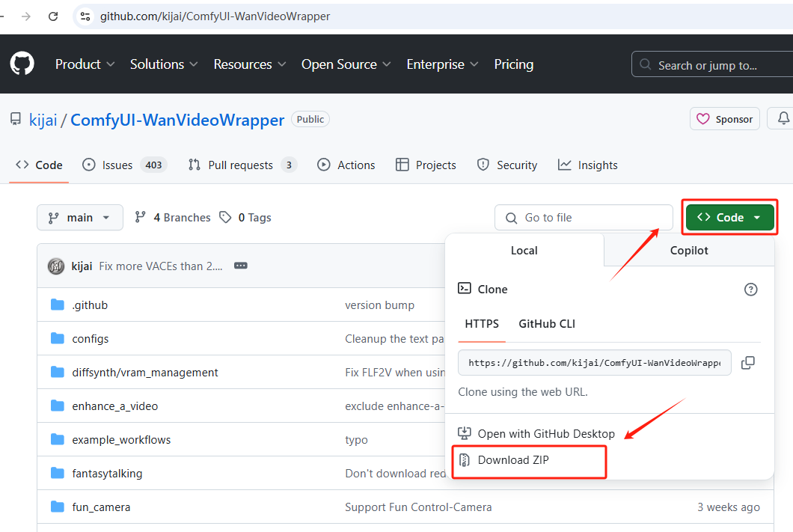Click the copy URL to clipboard icon

click(x=747, y=363)
